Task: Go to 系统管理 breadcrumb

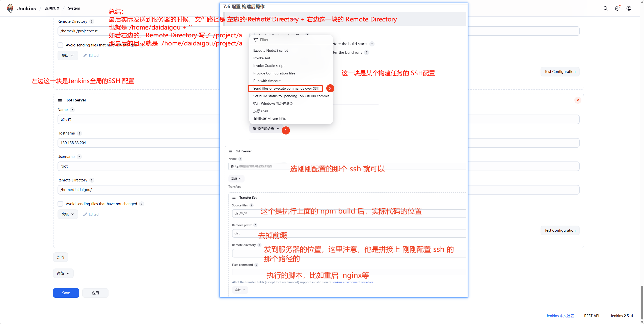Action: 52,8
